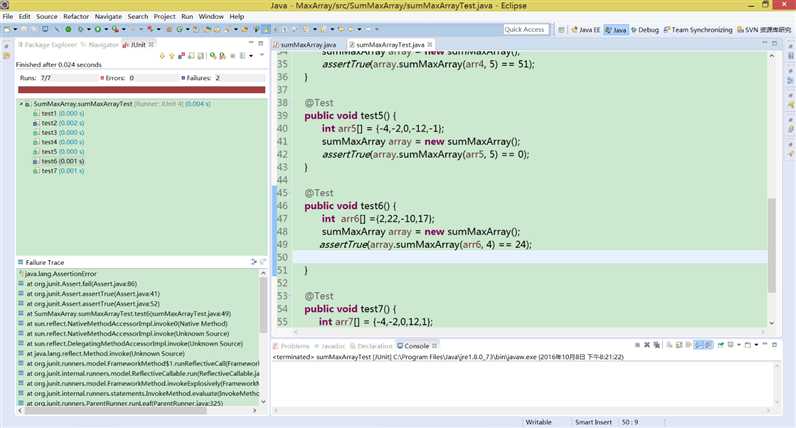Open the Run button dropdown arrow

click(x=106, y=29)
